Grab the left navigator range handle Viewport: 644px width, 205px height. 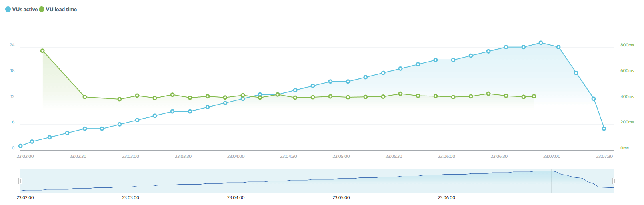tap(20, 181)
